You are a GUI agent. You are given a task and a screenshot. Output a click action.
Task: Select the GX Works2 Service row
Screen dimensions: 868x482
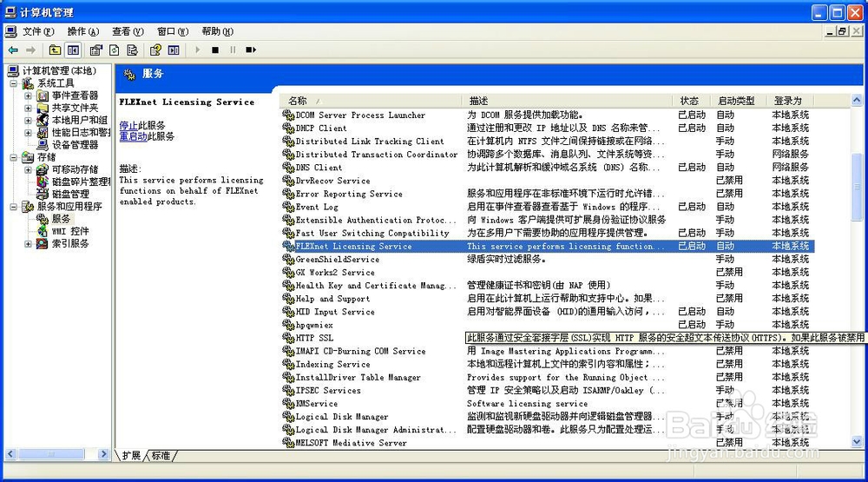548,273
